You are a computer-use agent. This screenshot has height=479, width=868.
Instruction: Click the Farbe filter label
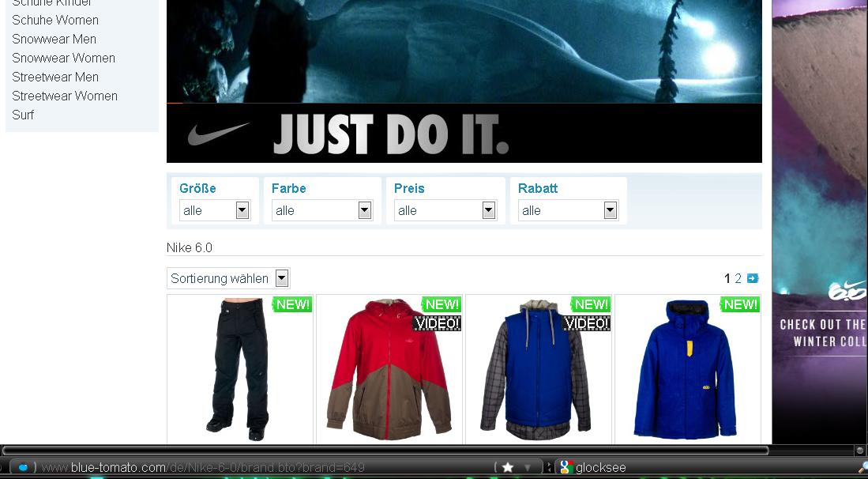click(x=289, y=188)
